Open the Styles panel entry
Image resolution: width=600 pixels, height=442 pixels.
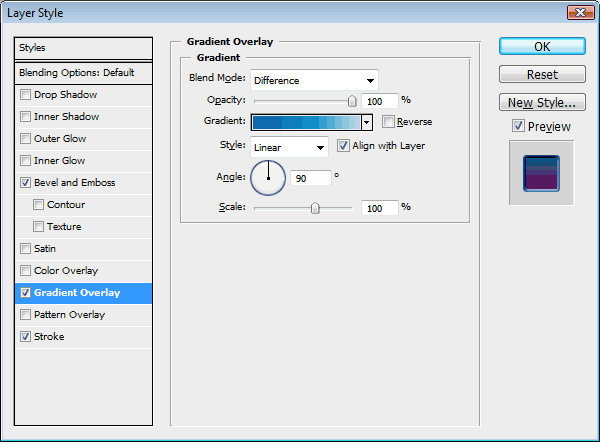click(83, 48)
